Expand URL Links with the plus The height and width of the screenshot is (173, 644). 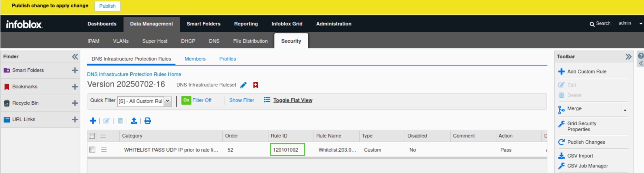(x=75, y=119)
